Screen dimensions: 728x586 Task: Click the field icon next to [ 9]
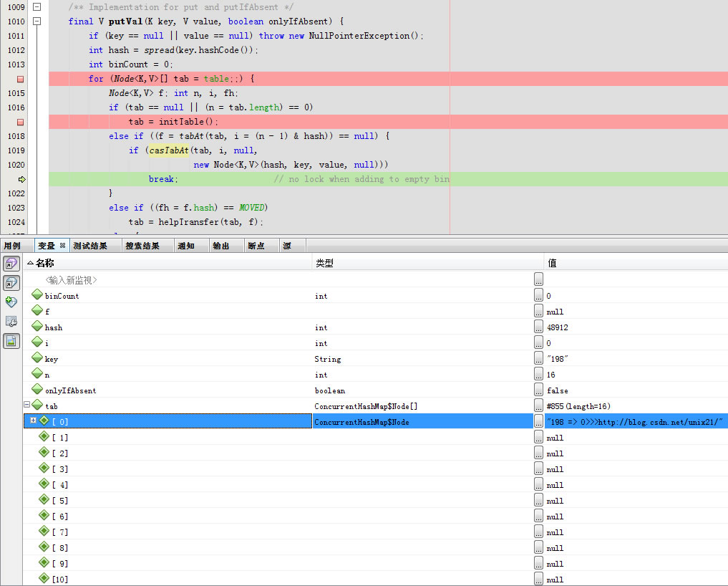[44, 563]
